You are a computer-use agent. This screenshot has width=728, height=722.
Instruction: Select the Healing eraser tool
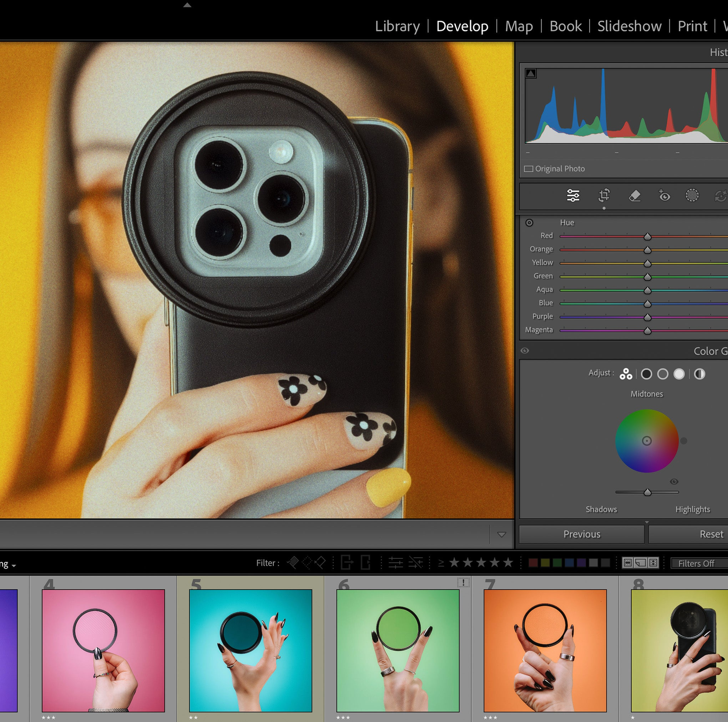pos(634,195)
